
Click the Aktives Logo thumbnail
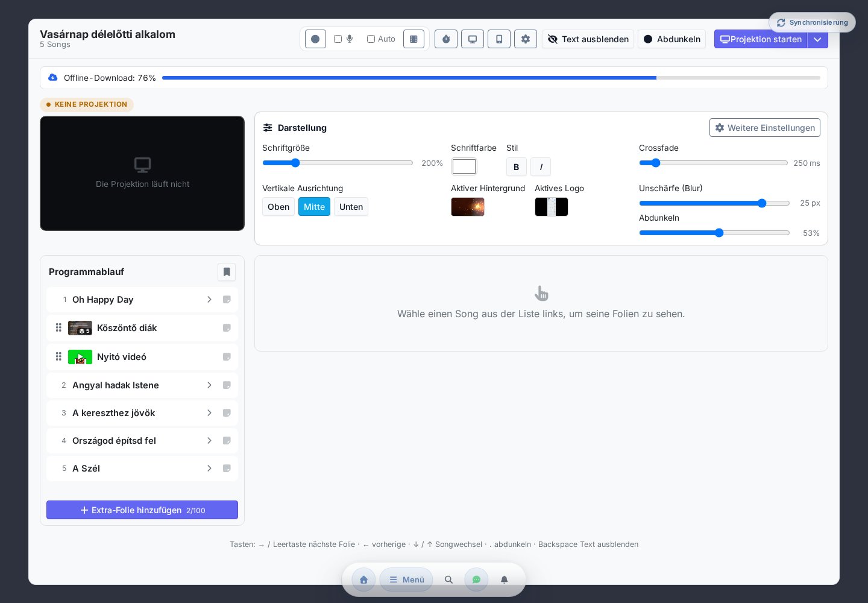tap(552, 207)
